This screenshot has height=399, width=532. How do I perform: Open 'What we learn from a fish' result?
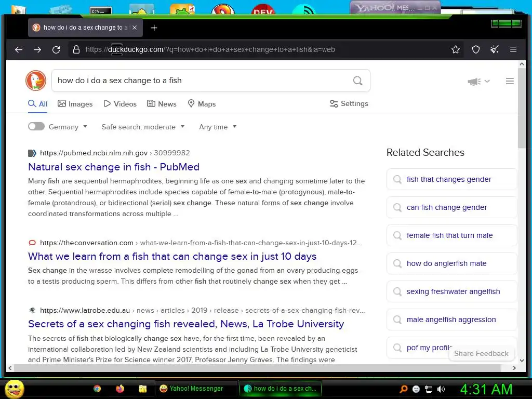coord(172,257)
